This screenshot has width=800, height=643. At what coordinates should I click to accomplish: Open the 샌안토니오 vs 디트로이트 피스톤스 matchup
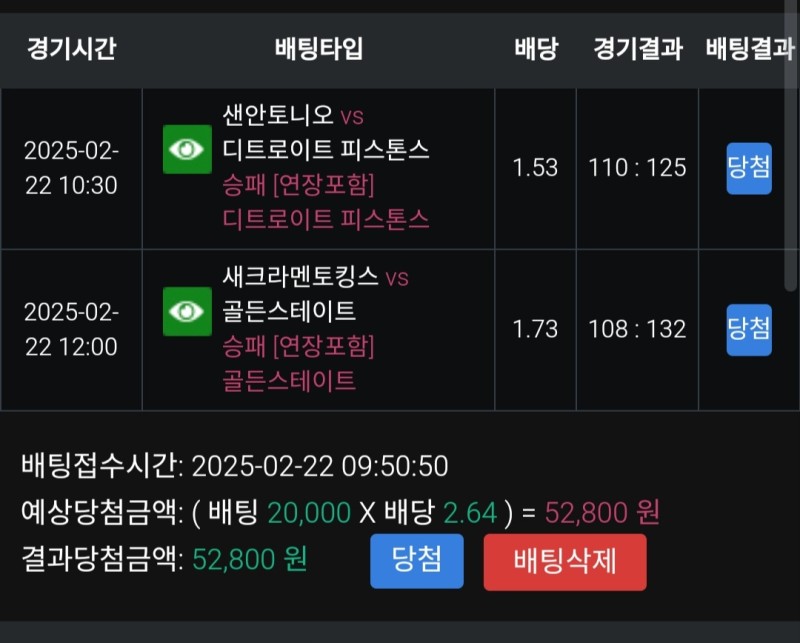(326, 133)
